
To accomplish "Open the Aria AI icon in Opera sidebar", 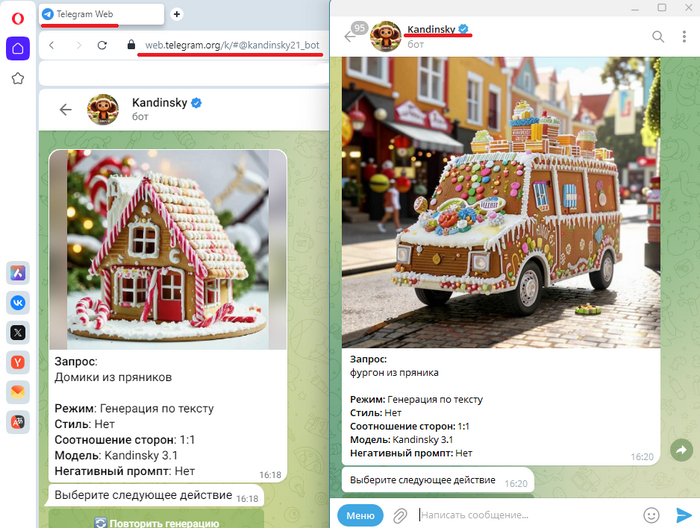I will pyautogui.click(x=18, y=273).
